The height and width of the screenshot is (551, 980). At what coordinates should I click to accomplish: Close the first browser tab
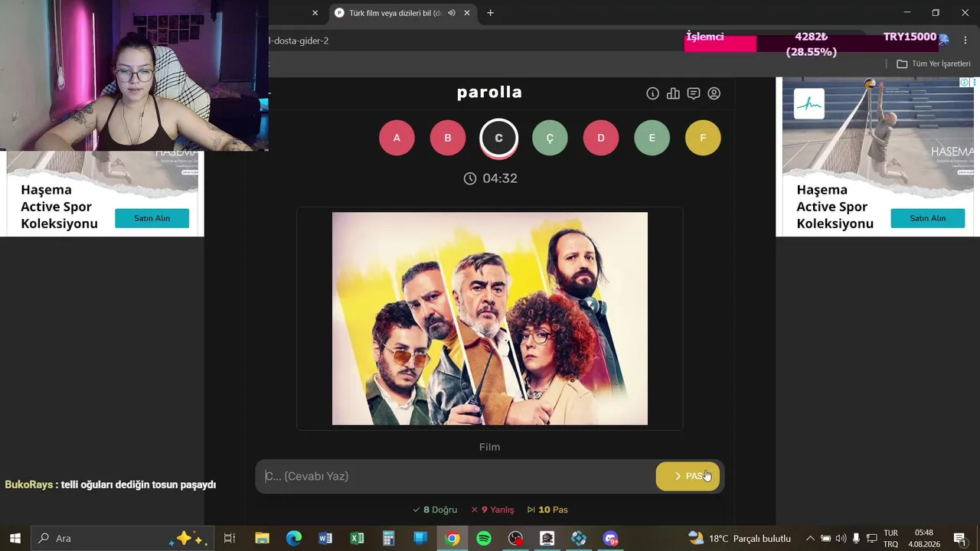(315, 13)
